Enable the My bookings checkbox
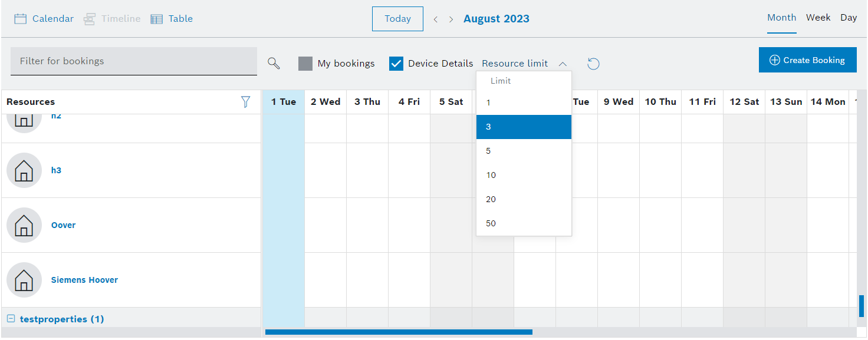The height and width of the screenshot is (340, 868). click(305, 64)
